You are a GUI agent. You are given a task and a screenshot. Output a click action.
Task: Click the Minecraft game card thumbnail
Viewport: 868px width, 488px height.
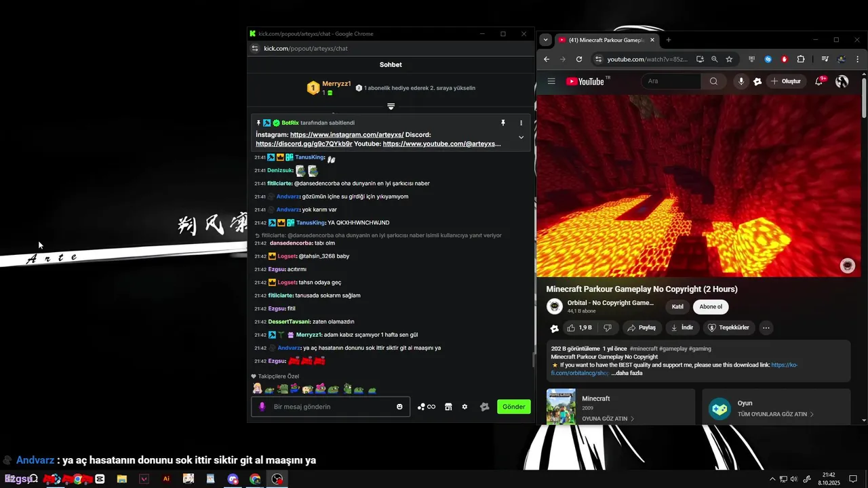561,407
